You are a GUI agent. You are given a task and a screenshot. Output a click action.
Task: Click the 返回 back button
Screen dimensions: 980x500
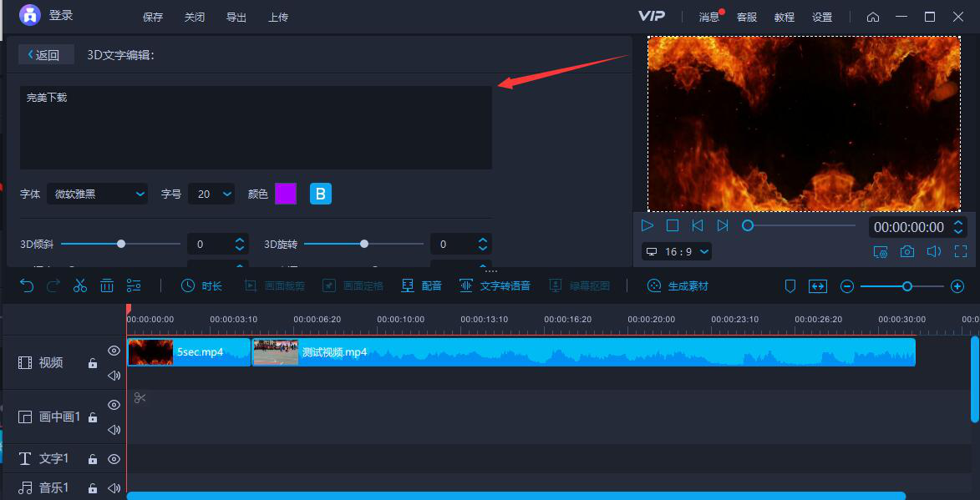45,55
